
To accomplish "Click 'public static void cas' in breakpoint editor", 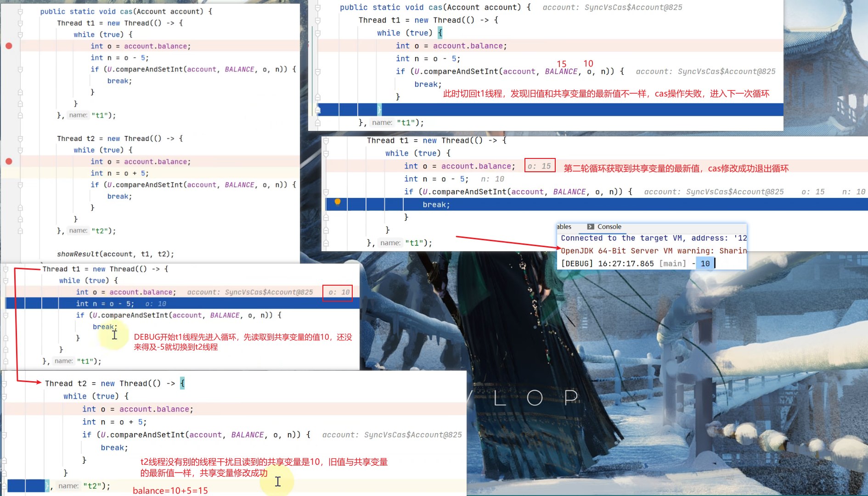I will (x=86, y=11).
